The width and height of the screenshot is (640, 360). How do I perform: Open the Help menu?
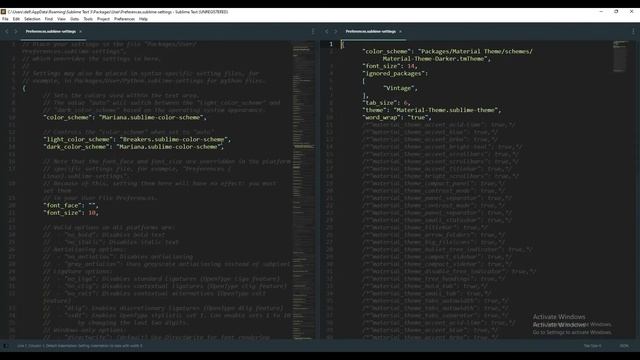click(x=143, y=19)
